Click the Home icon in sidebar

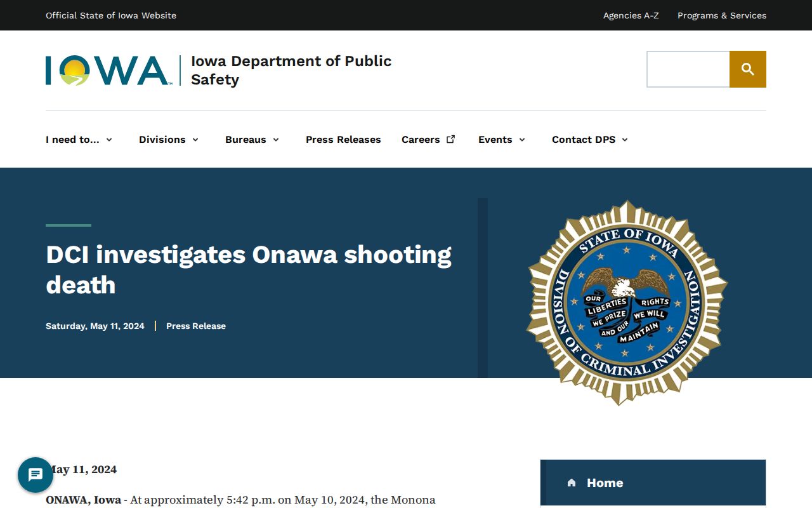[572, 483]
